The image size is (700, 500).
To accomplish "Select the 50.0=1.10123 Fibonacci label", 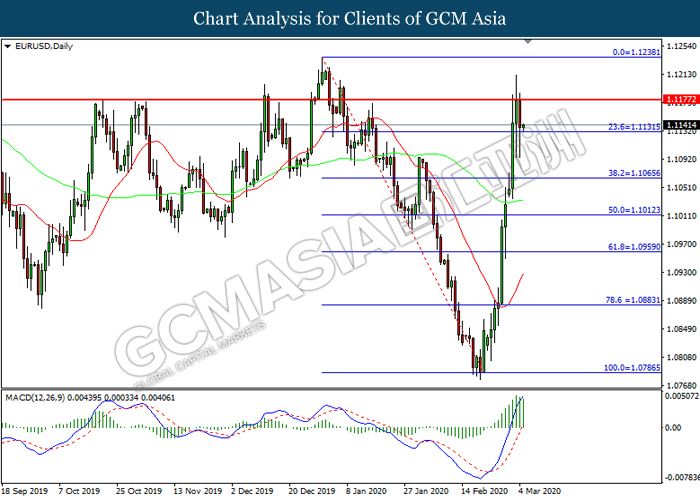I will [634, 210].
